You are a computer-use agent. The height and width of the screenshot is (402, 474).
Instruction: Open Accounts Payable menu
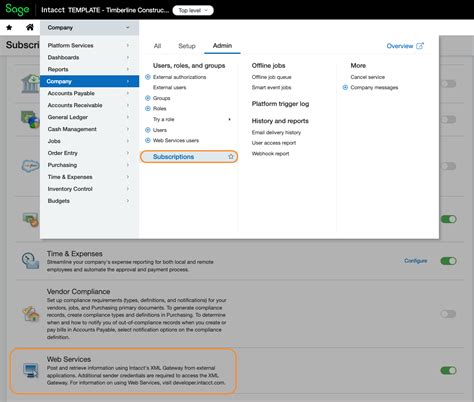[x=89, y=93]
